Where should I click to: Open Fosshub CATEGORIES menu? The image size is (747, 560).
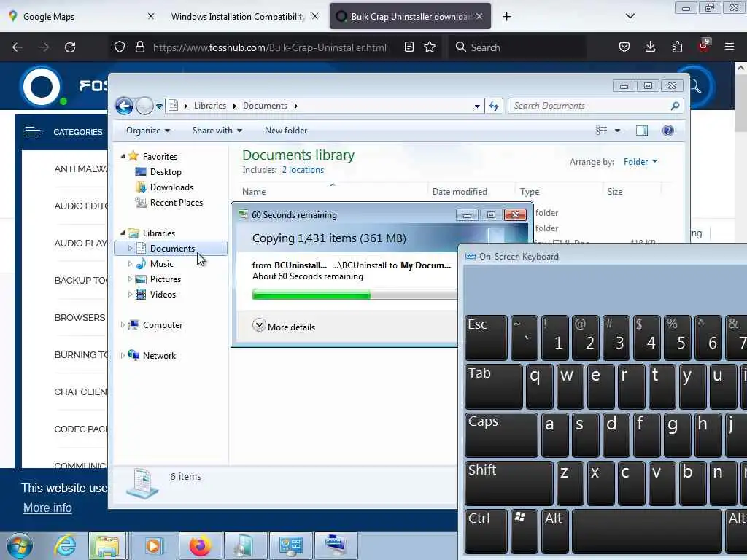tap(64, 132)
